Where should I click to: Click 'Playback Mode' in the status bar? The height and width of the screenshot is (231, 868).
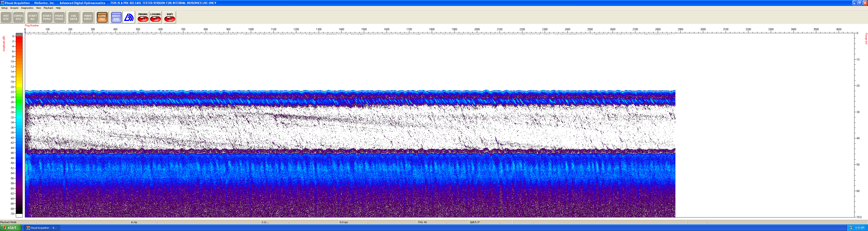pyautogui.click(x=8, y=222)
